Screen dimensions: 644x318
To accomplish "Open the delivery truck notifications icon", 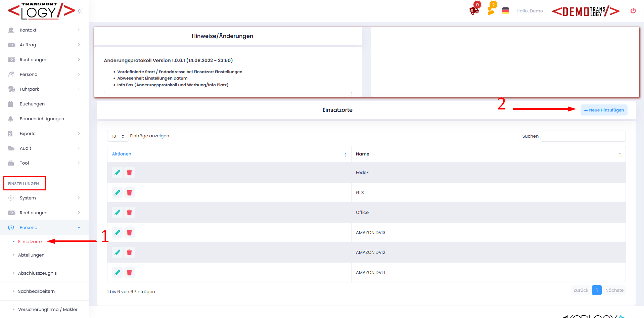I will [474, 10].
